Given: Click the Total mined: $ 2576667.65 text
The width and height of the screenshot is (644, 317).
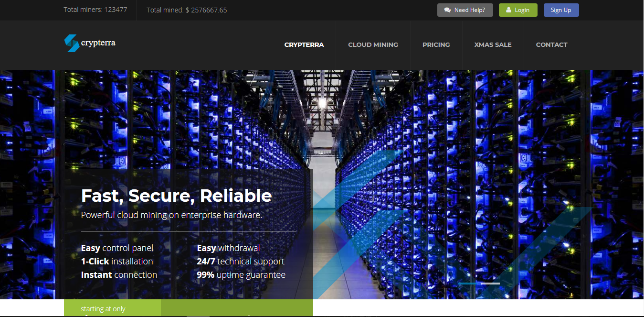Looking at the screenshot, I should pos(187,10).
